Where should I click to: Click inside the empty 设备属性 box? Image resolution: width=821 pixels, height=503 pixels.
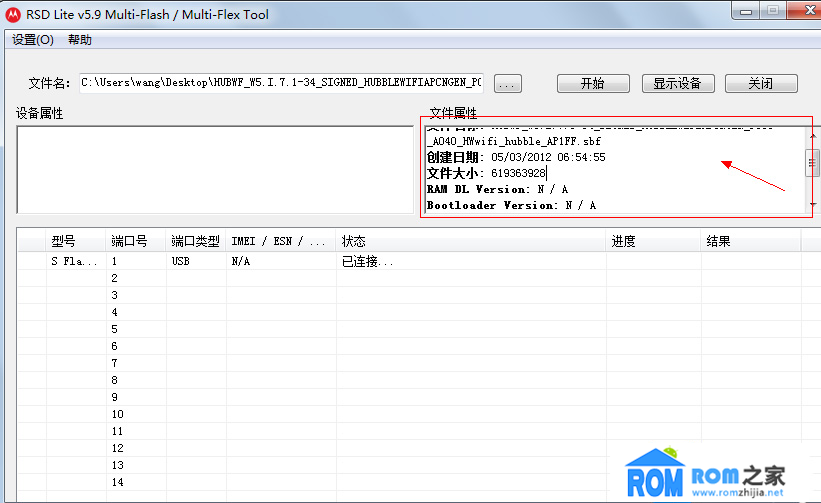[215, 170]
